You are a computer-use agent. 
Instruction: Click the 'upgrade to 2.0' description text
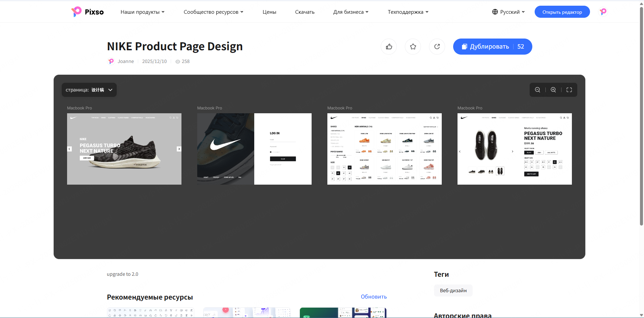tap(122, 274)
